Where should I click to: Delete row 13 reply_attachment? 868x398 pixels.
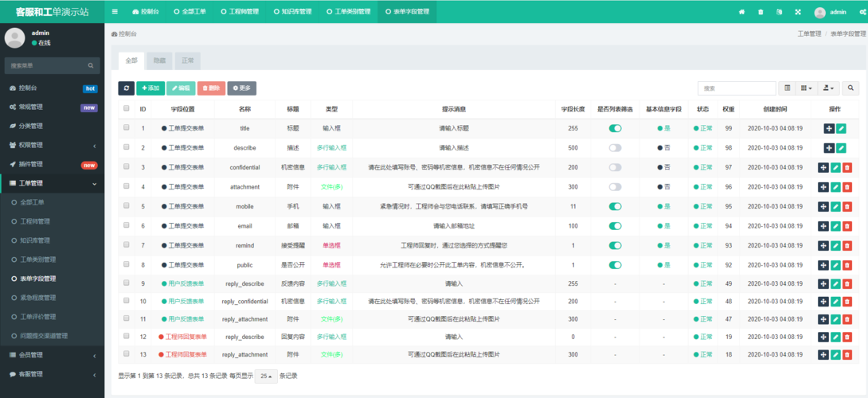click(847, 355)
